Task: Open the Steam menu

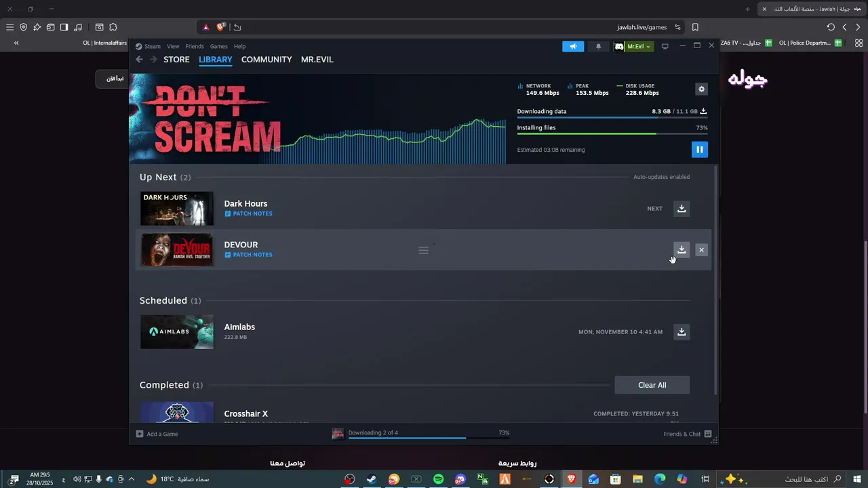Action: pyautogui.click(x=148, y=46)
